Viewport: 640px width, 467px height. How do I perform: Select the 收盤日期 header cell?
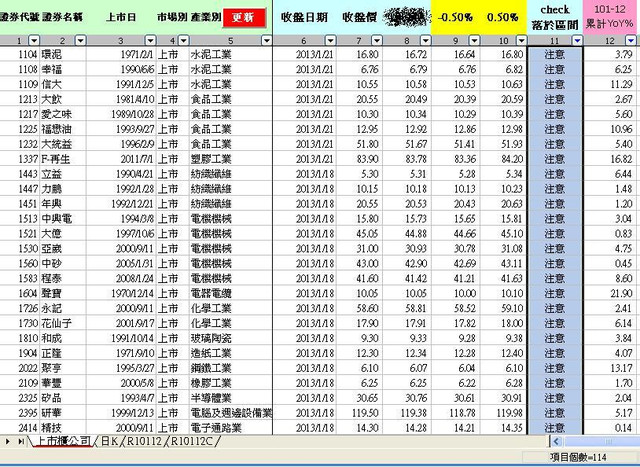tap(304, 17)
